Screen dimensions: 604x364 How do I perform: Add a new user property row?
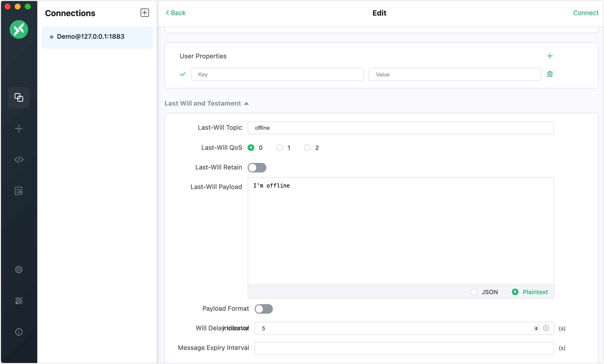click(x=550, y=56)
